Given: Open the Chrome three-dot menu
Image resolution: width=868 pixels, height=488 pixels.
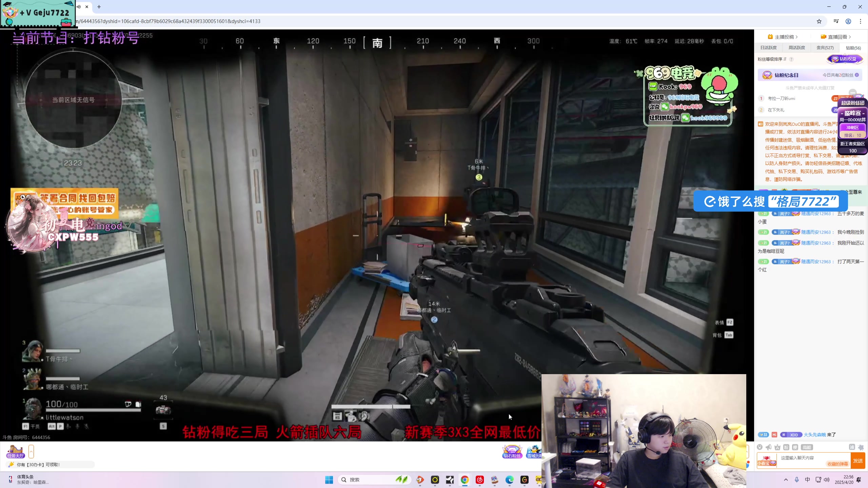Looking at the screenshot, I should [x=861, y=21].
